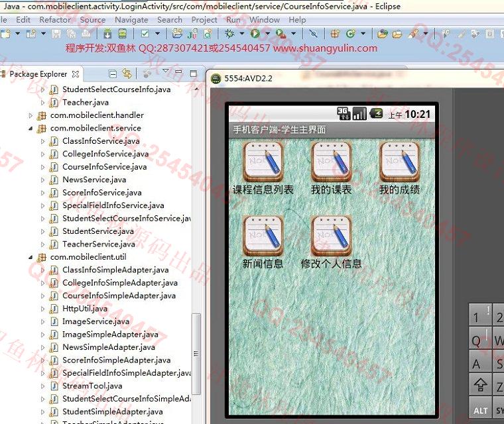This screenshot has width=504, height=424.
Task: Click the emulator keyboard Shift arrow key
Action: [480, 384]
